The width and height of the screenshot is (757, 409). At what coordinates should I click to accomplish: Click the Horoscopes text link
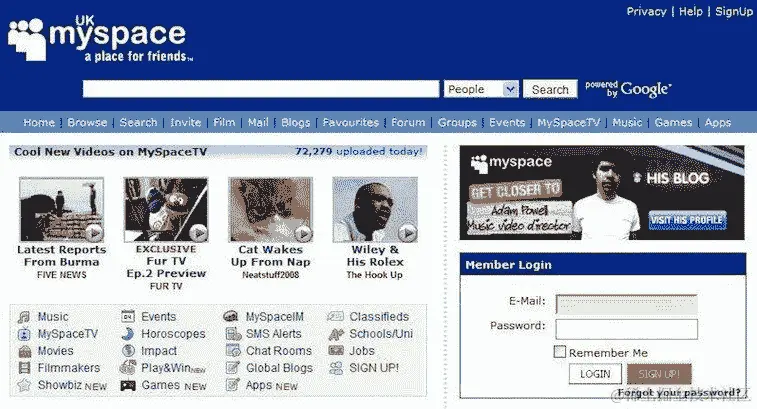coord(173,334)
